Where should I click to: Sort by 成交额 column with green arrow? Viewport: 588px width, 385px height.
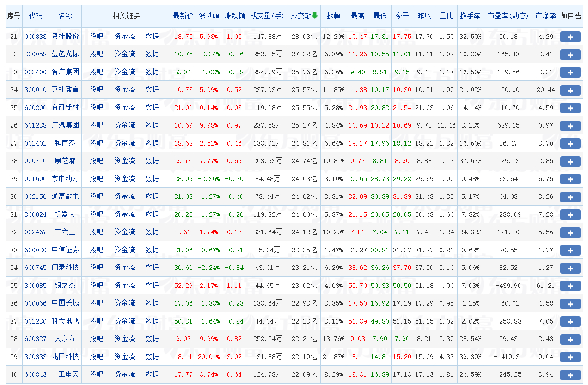[x=304, y=16]
